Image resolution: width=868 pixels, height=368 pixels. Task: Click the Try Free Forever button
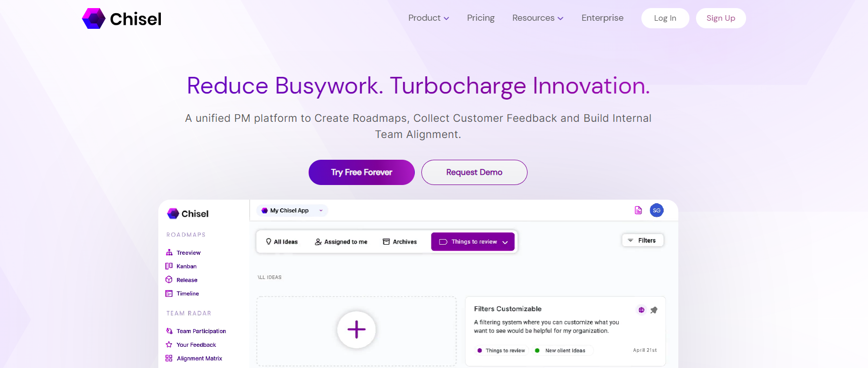tap(362, 172)
